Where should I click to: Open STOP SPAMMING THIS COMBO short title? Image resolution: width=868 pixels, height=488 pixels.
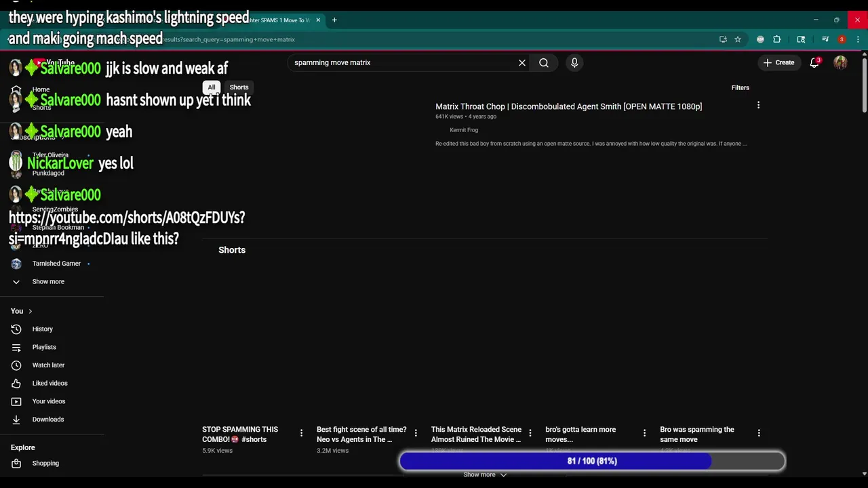(240, 434)
